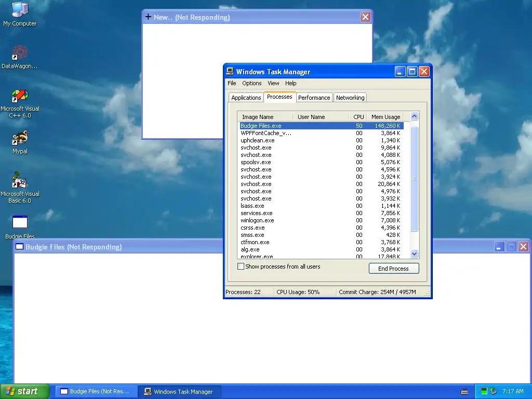Click the CPU Usage: 50% status text
The width and height of the screenshot is (532, 399).
(x=298, y=292)
